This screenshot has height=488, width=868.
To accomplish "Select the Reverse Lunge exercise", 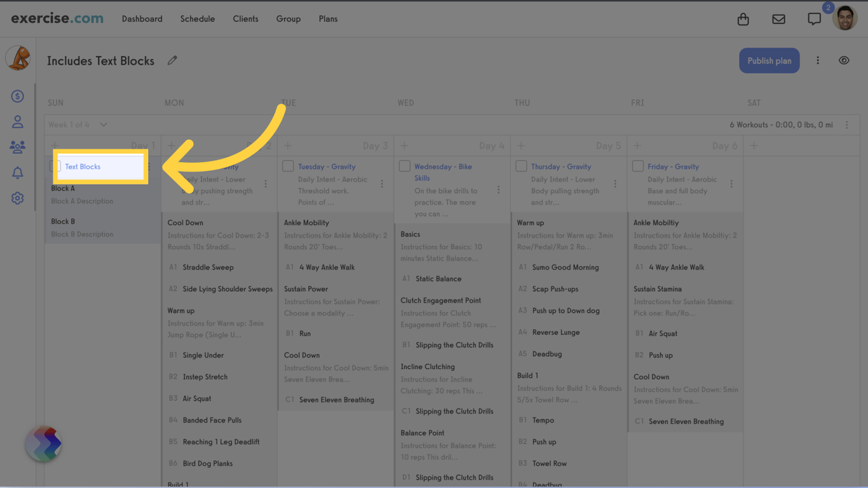I will [x=556, y=332].
